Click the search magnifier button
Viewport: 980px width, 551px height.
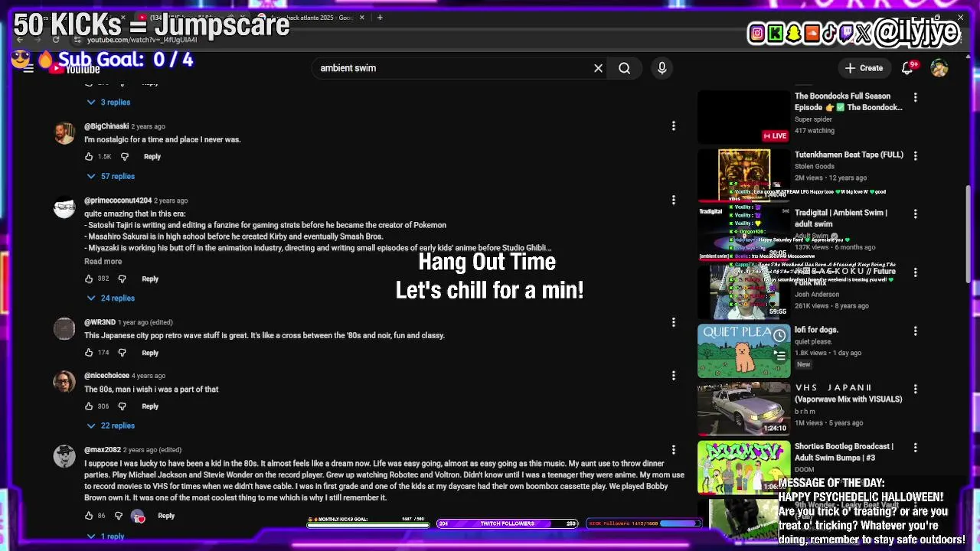pyautogui.click(x=625, y=68)
